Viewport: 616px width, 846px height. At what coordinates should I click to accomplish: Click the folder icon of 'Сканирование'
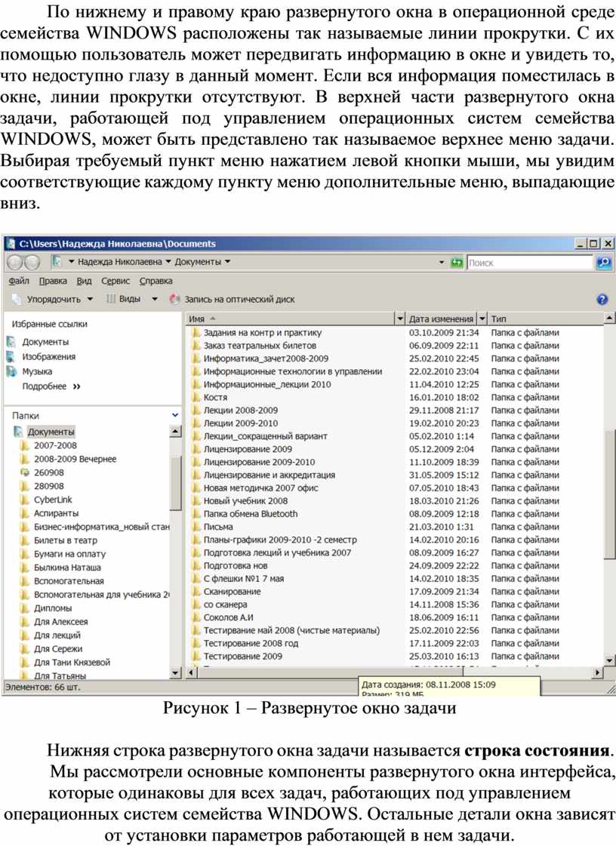[x=196, y=592]
